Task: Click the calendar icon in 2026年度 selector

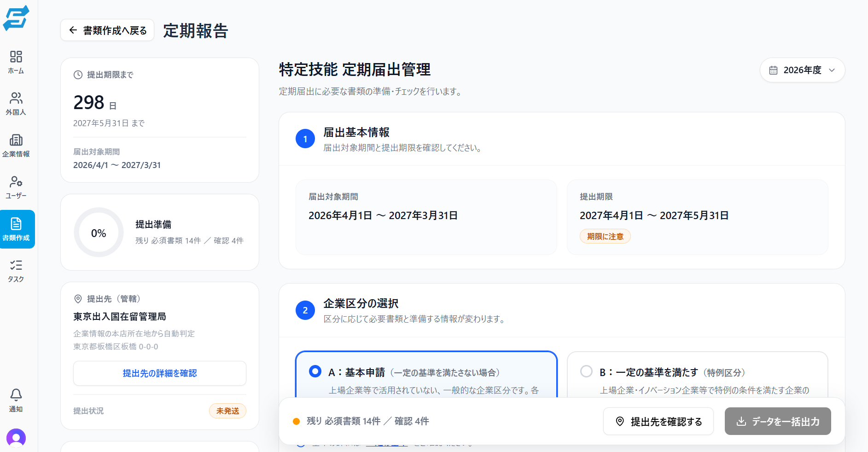Action: pos(773,70)
